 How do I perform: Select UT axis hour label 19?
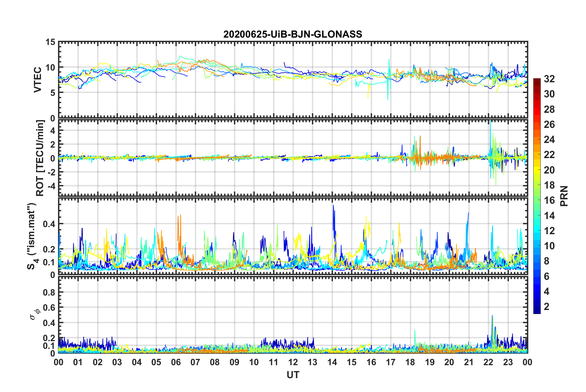point(430,362)
